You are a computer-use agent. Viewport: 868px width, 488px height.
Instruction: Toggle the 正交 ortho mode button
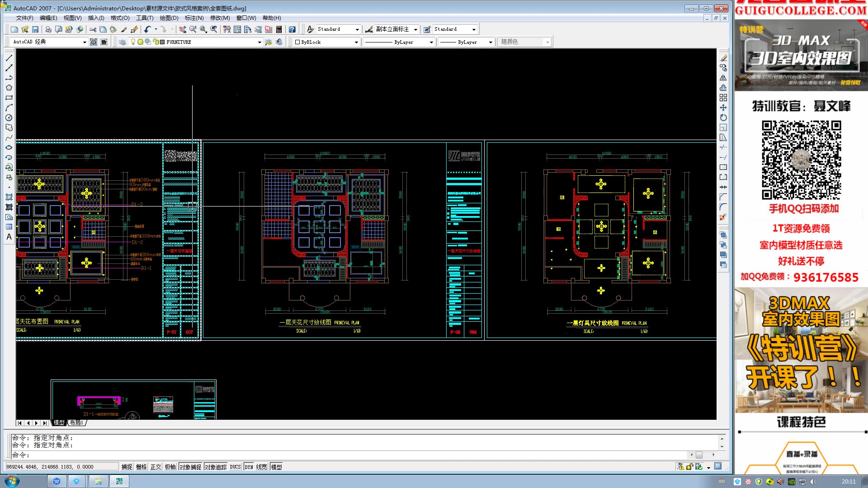pos(156,467)
